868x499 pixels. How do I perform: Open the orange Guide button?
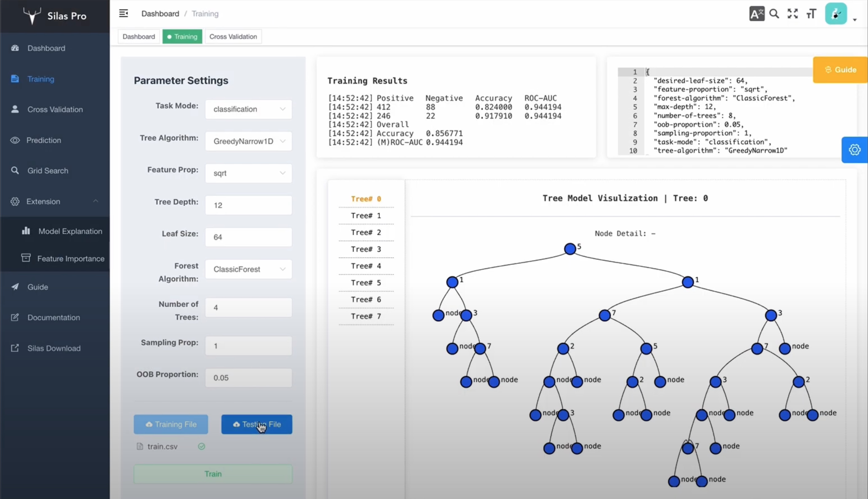coord(840,69)
